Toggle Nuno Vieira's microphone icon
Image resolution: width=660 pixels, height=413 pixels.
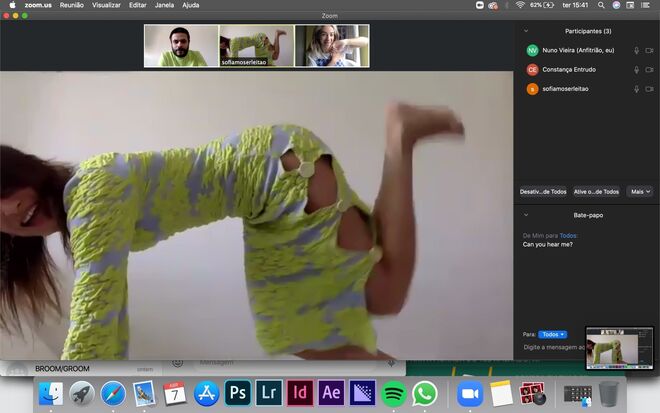[x=636, y=50]
